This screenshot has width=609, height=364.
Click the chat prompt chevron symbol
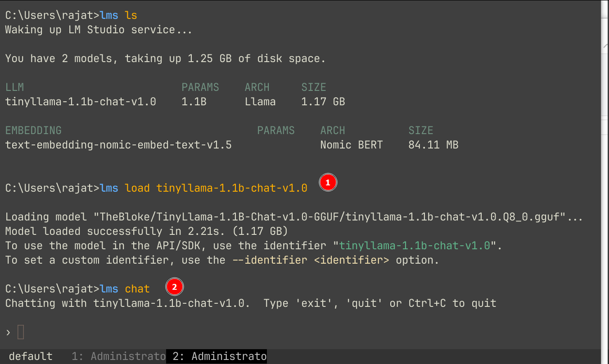(x=8, y=333)
